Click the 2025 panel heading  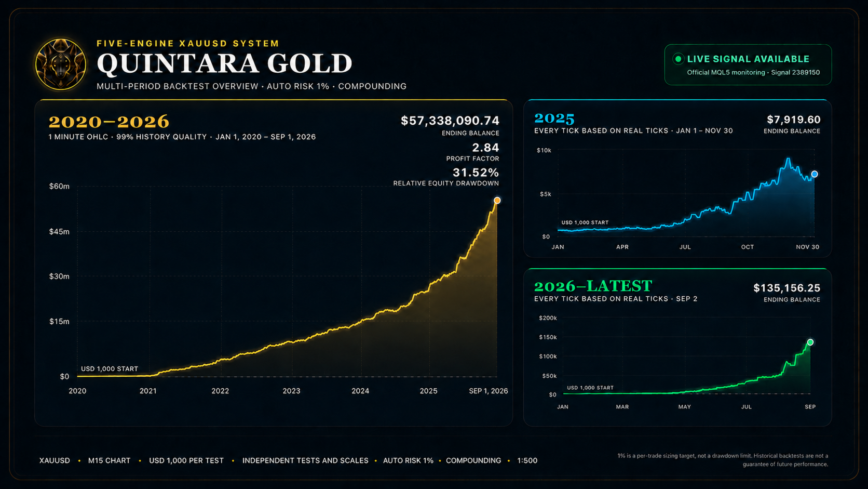click(x=554, y=118)
